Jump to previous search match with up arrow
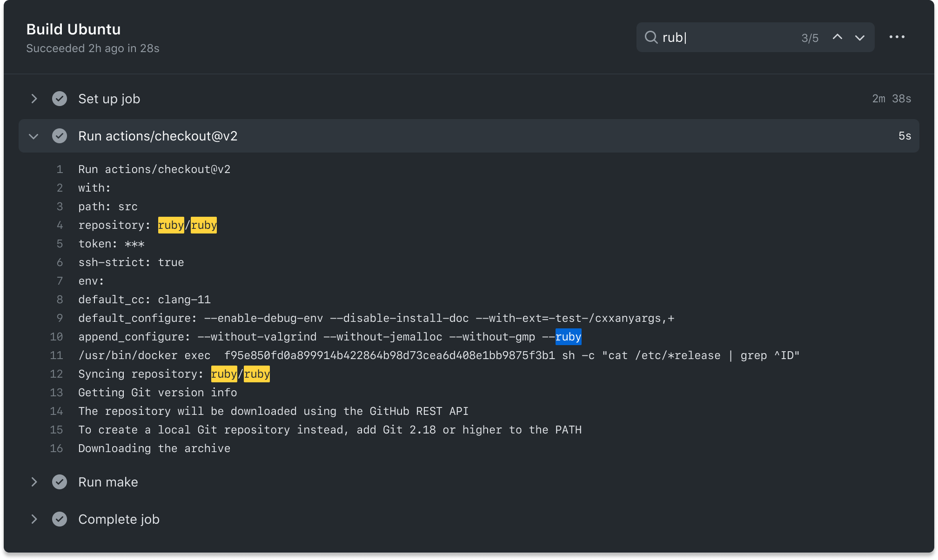This screenshot has width=938, height=560. click(837, 37)
